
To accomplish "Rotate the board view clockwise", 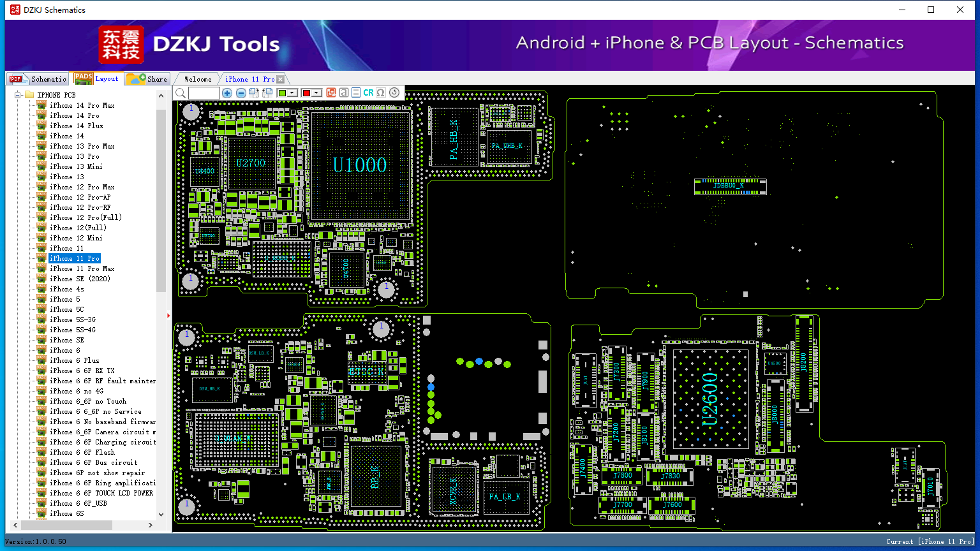I will (254, 93).
